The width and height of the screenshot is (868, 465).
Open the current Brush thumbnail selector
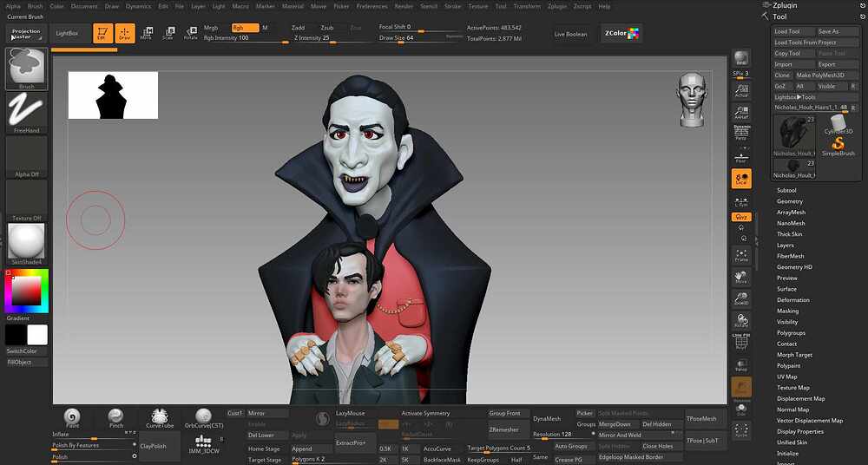[26, 69]
